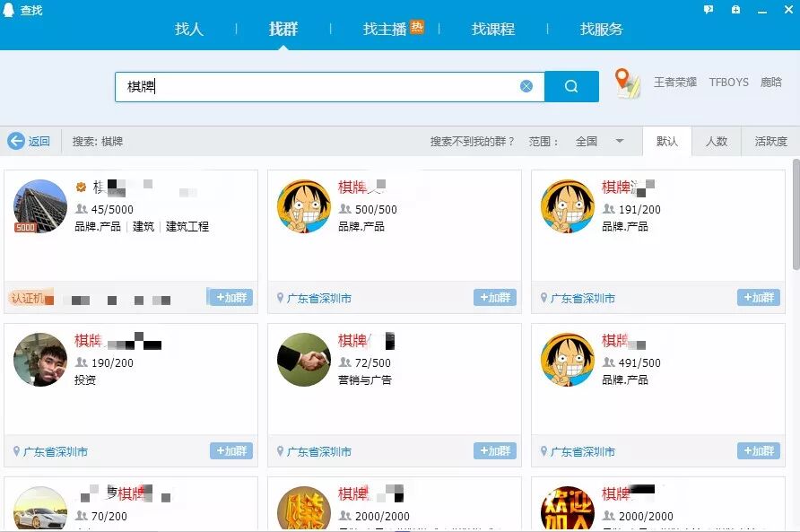Switch to the 找人 tab
Viewport: 800px width, 532px height.
[188, 28]
